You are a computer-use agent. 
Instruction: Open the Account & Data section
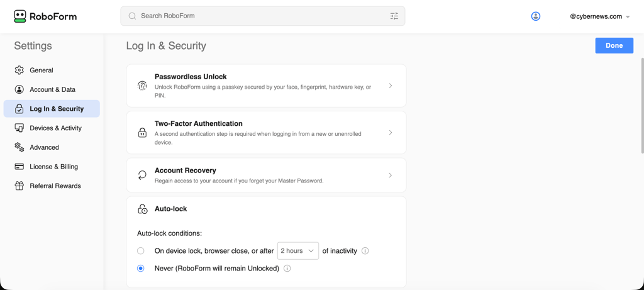tap(52, 89)
